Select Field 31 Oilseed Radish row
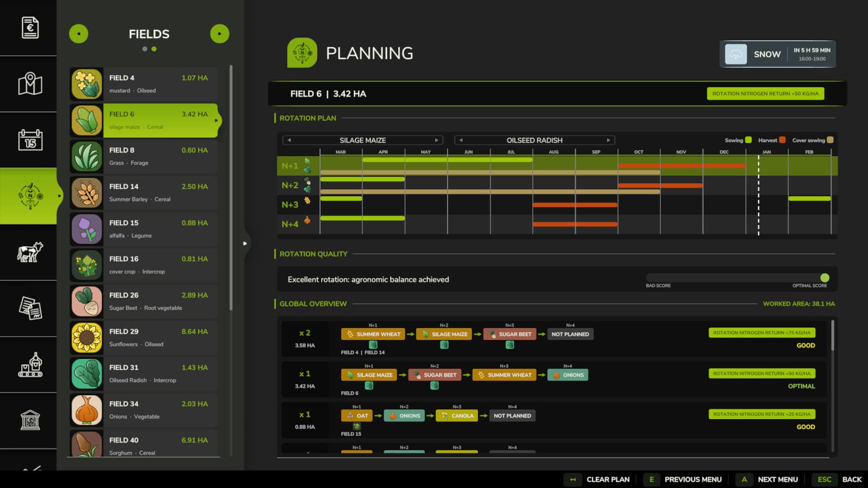The image size is (868, 488). (x=144, y=374)
